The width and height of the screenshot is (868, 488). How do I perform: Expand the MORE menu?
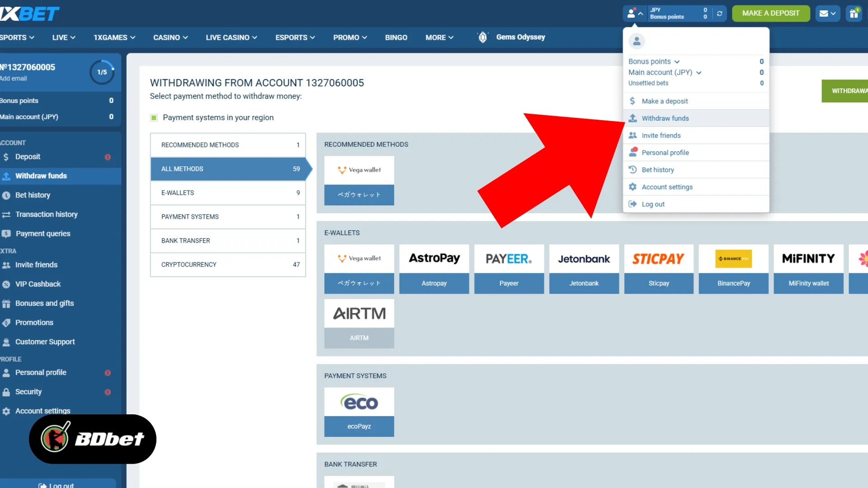439,38
